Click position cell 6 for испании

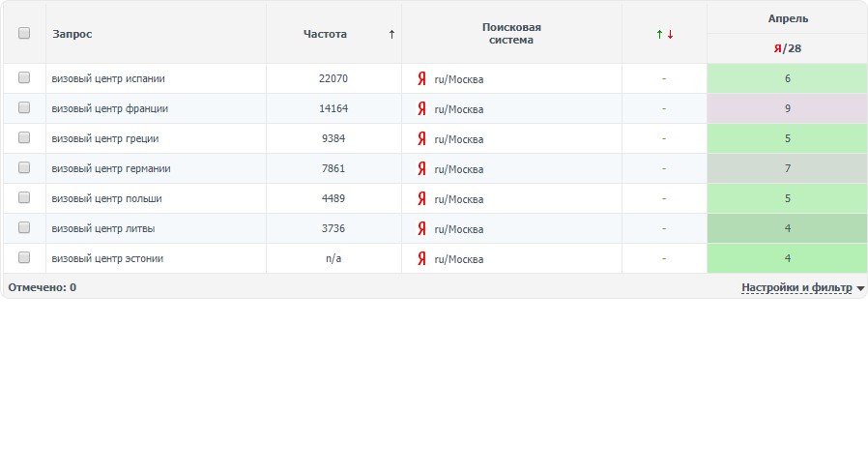point(787,78)
